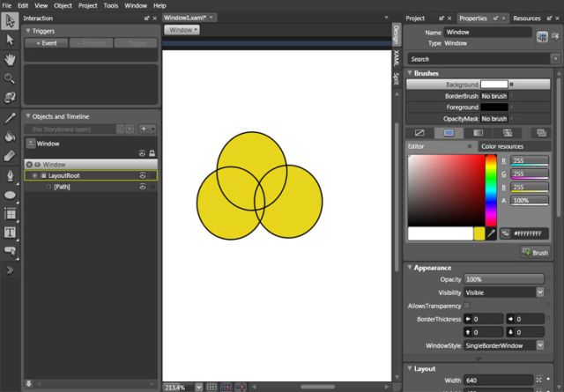Clear the properties Search box
564x392 pixels.
tap(555, 59)
